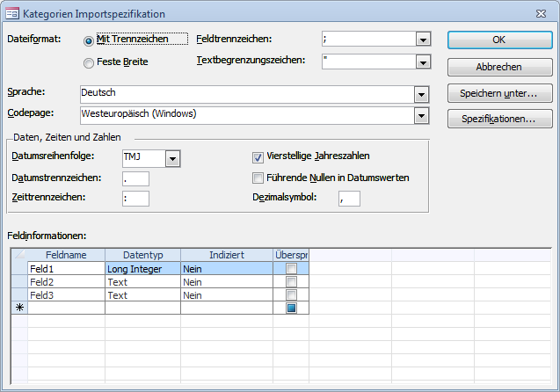
Task: Enable 'Führende Nullen in Datumswerten' checkbox
Action: click(x=258, y=178)
